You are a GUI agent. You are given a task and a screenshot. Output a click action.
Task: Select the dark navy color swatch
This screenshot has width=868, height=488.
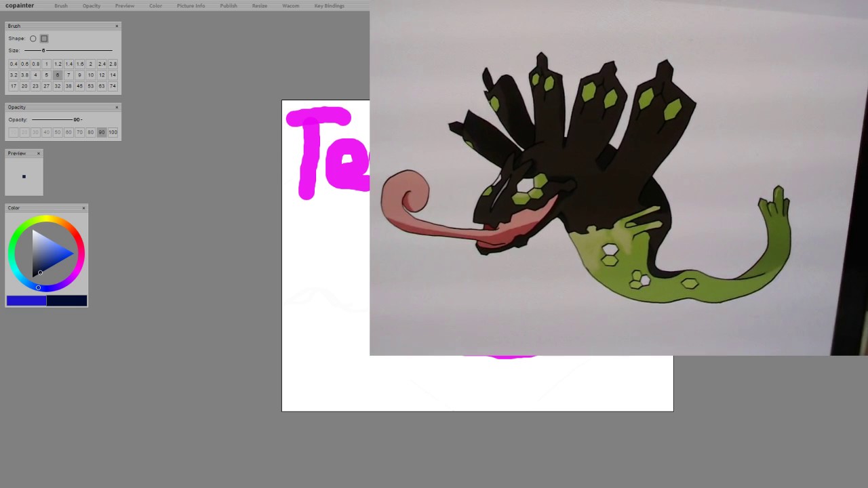coord(66,301)
